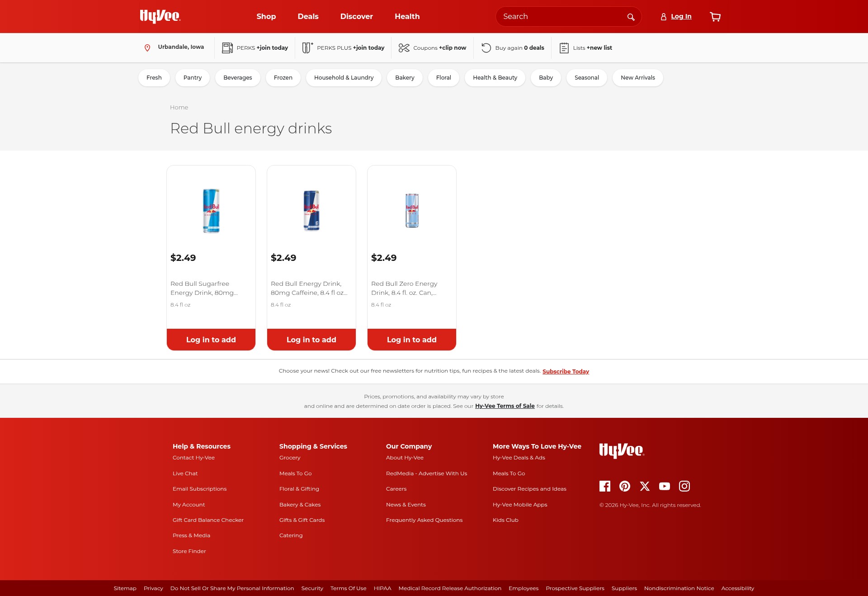The width and height of the screenshot is (868, 596).
Task: Click the Hy-Vee logo in header
Action: 160,16
